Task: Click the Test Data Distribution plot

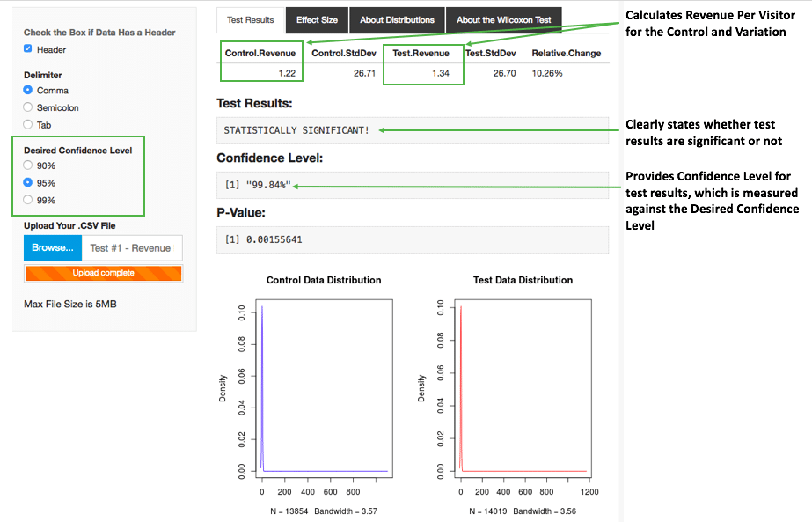Action: (523, 387)
